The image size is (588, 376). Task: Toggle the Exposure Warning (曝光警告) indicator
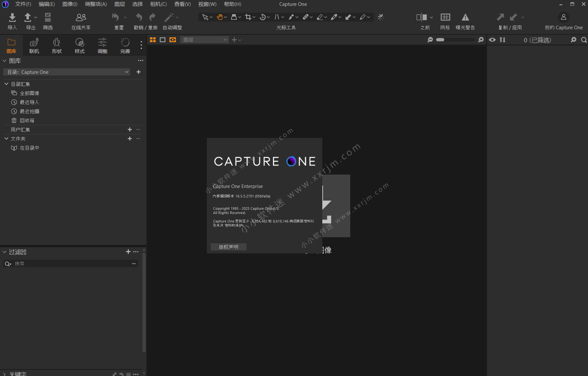pyautogui.click(x=465, y=17)
